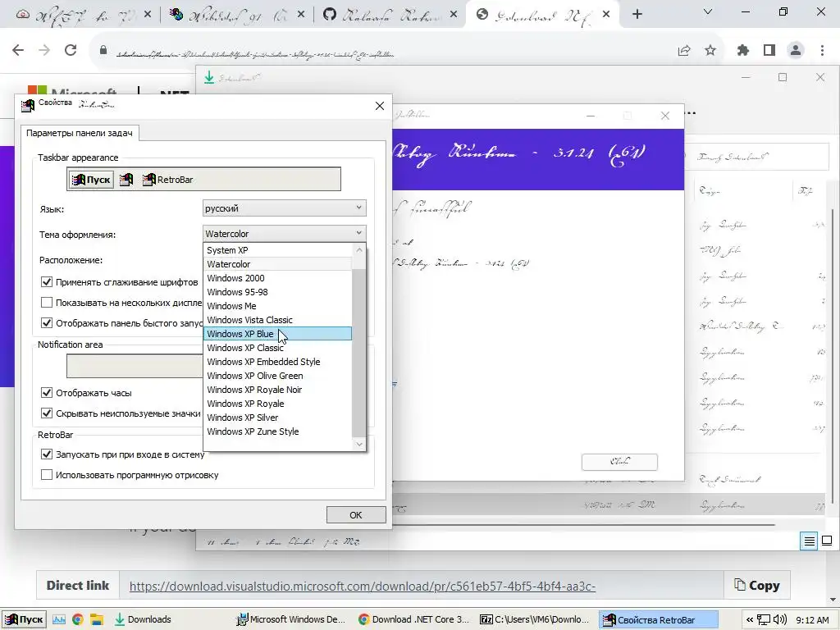The image size is (840, 630).
Task: Uncheck Отображать часы checkbox
Action: (x=47, y=393)
